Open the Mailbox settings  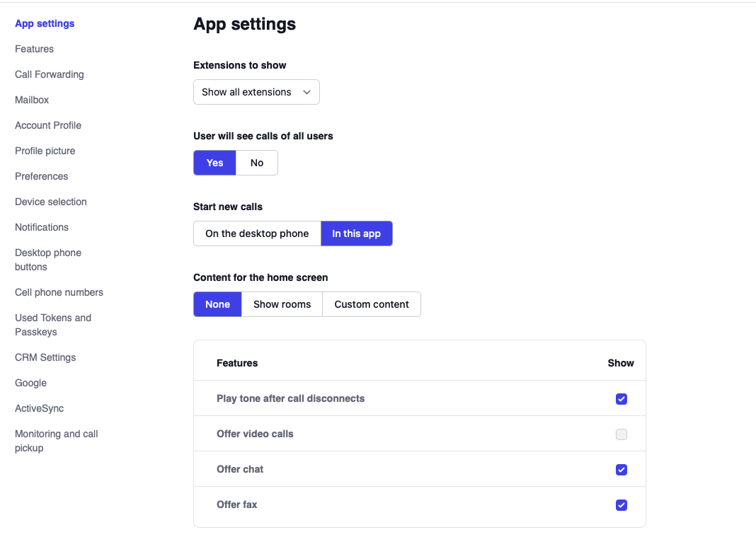pos(31,100)
